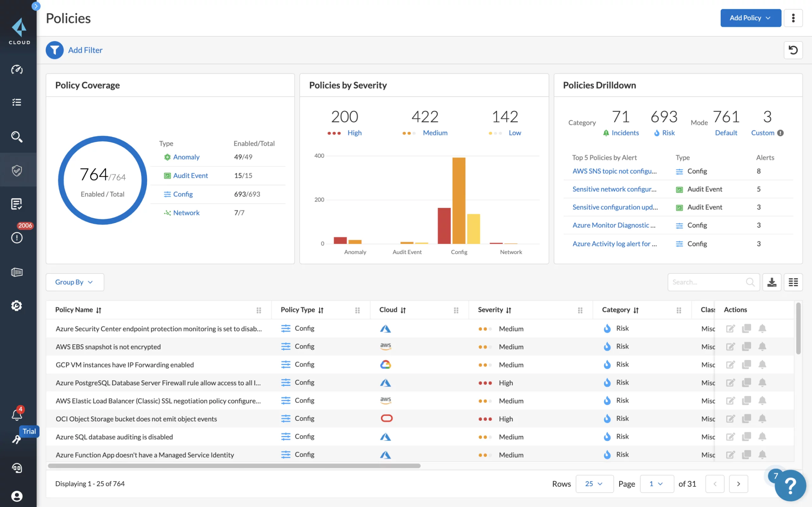Open the Group By dropdown menu
The height and width of the screenshot is (507, 812).
(x=74, y=281)
